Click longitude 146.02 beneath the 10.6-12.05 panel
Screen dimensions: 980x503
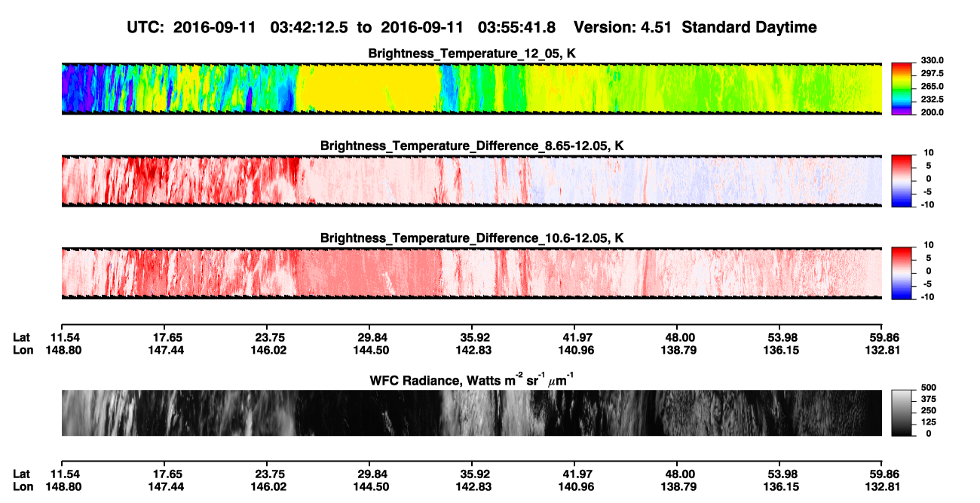tap(270, 349)
